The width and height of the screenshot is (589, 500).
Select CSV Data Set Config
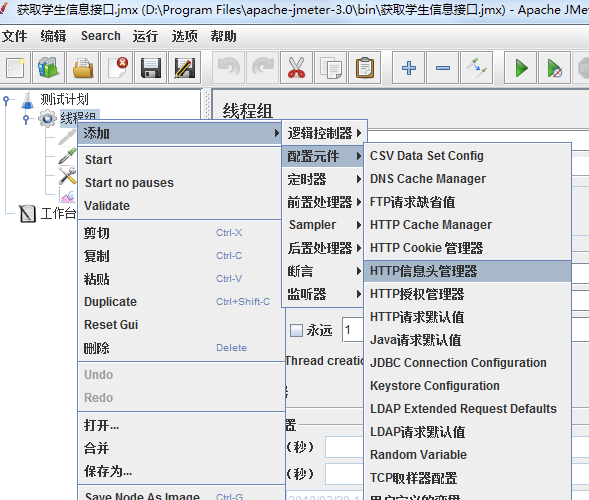(468, 156)
